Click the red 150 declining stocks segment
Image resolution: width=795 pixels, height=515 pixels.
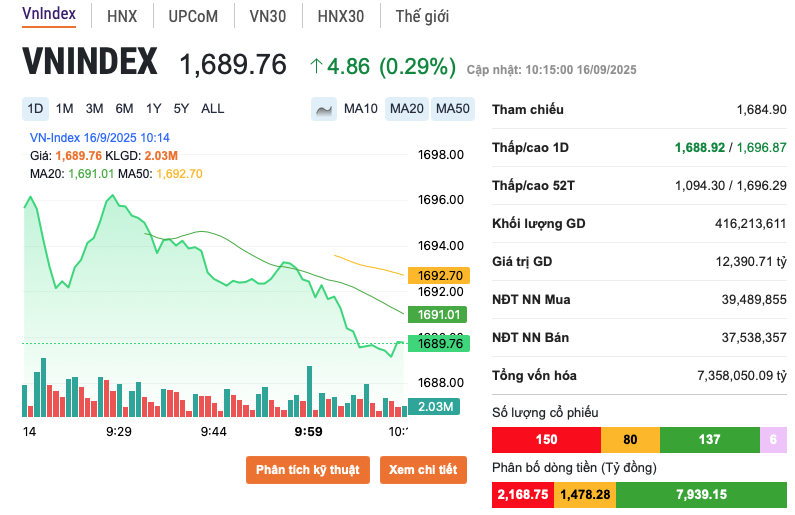[546, 440]
